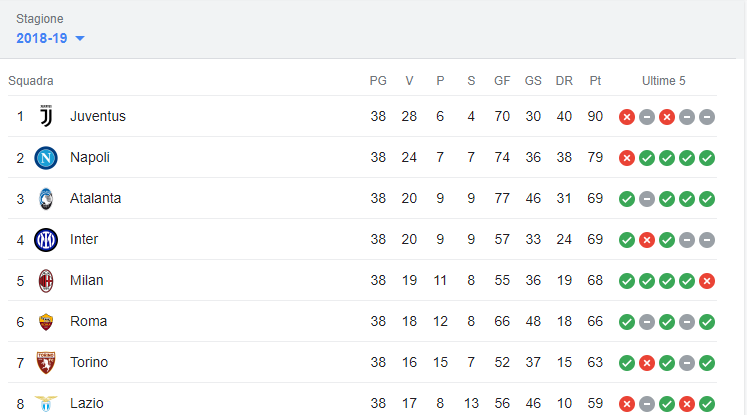Click the Napoli club crest icon
747x415 pixels.
pyautogui.click(x=46, y=158)
